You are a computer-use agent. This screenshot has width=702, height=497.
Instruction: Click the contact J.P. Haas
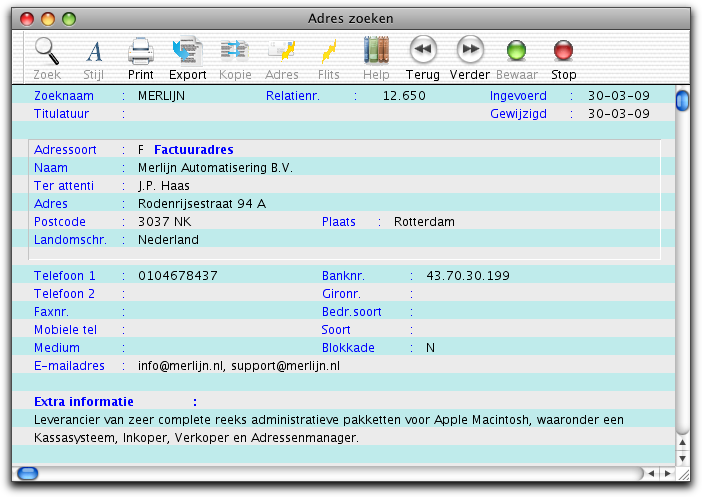[164, 186]
